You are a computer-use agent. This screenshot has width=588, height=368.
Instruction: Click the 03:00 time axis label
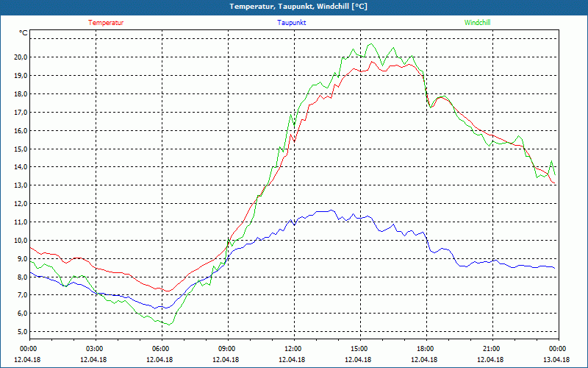click(96, 349)
